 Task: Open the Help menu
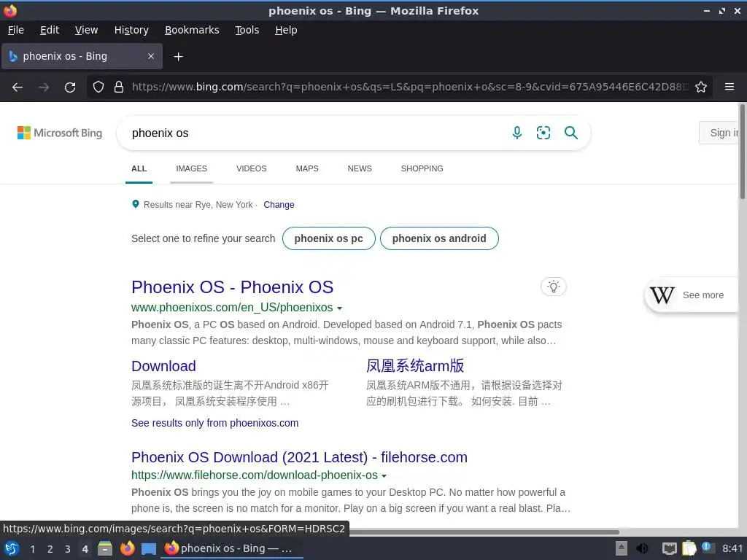pos(286,30)
